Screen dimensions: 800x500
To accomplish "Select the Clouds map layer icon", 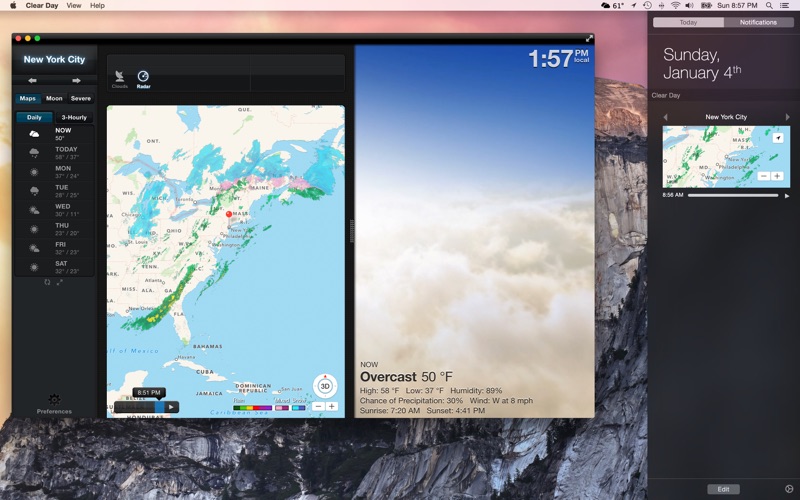I will point(119,79).
